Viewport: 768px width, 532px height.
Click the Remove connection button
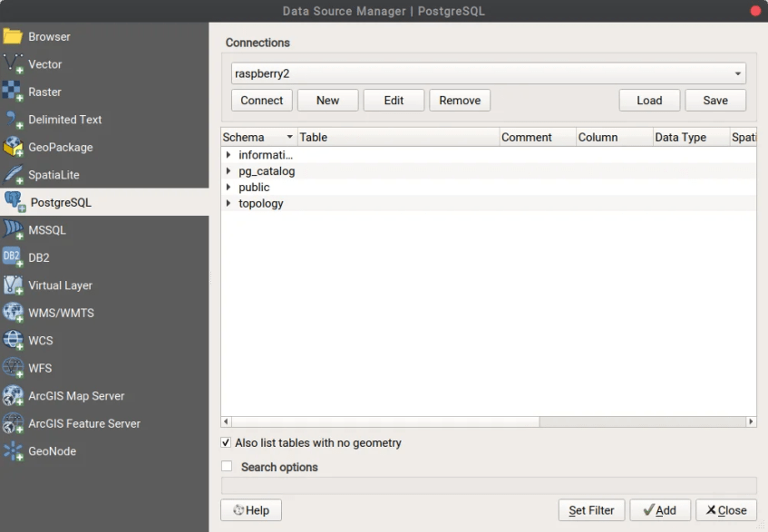(460, 101)
